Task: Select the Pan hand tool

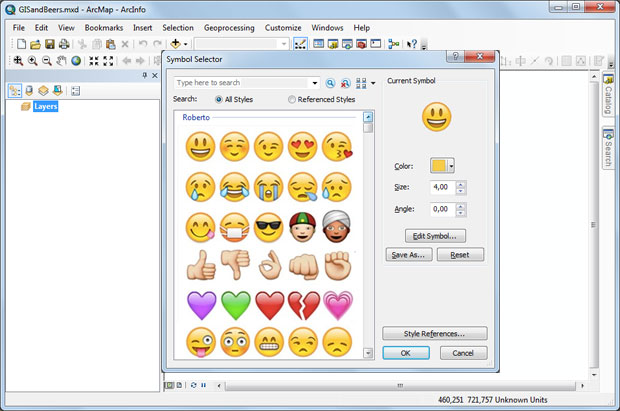Action: point(61,61)
